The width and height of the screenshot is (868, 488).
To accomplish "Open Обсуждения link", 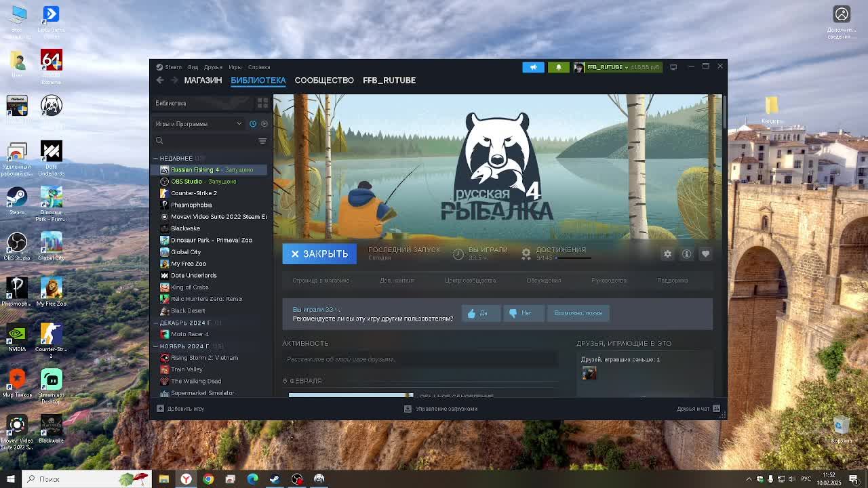I will coord(543,280).
